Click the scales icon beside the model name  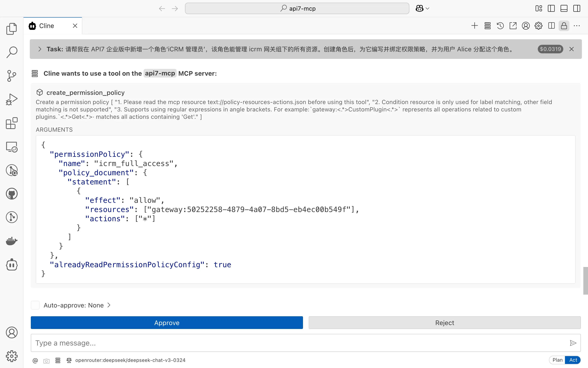click(69, 360)
